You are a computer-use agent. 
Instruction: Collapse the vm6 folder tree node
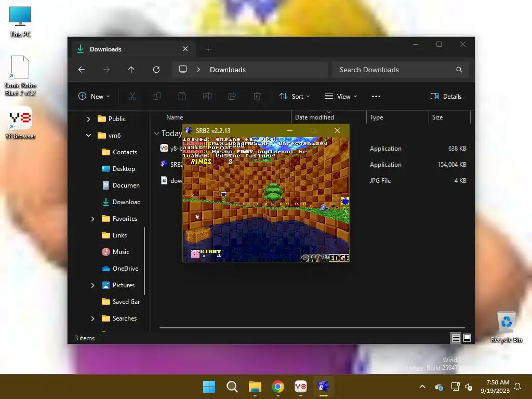88,136
